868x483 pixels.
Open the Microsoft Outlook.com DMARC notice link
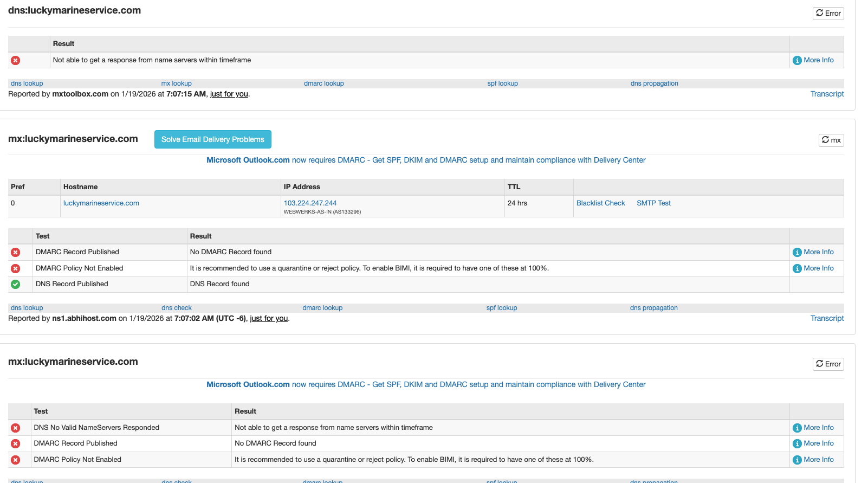[x=426, y=160]
